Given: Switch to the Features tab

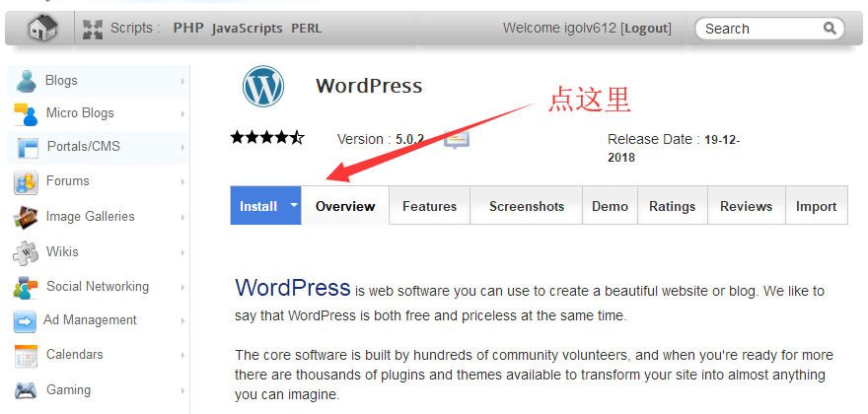Looking at the screenshot, I should [x=430, y=206].
